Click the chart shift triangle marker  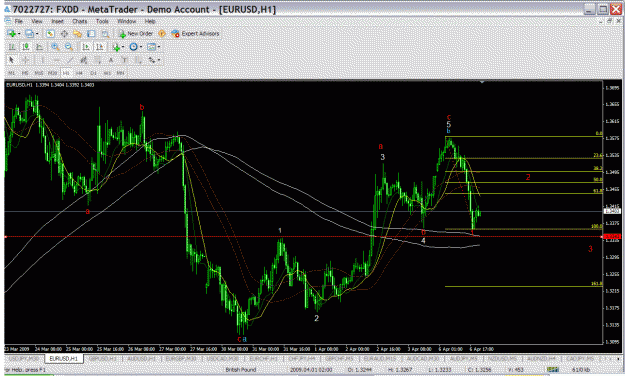point(482,82)
